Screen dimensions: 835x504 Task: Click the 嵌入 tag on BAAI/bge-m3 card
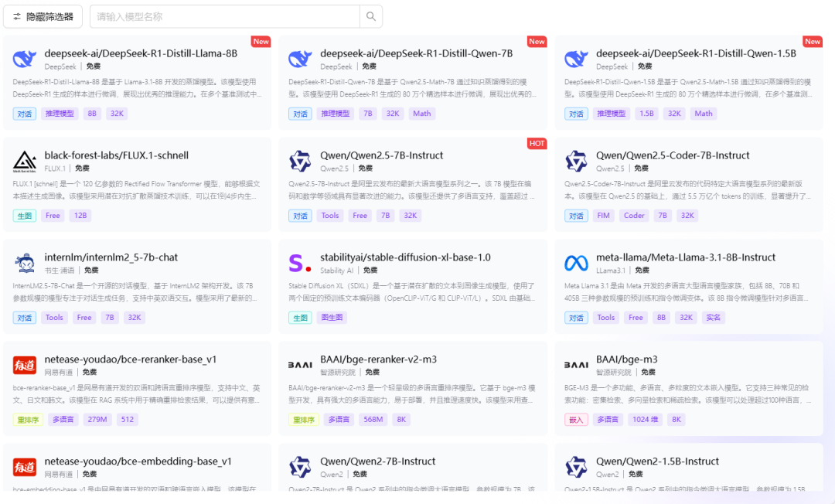click(576, 420)
